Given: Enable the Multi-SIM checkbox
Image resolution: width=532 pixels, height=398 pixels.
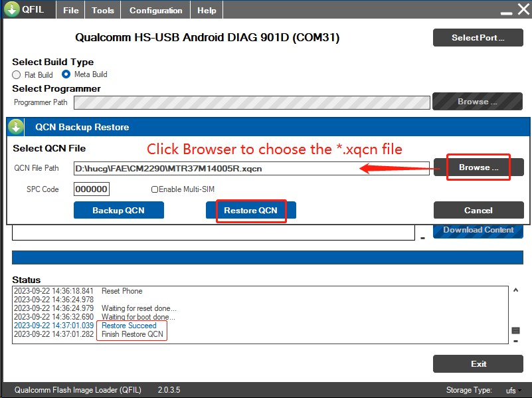Looking at the screenshot, I should coord(154,189).
